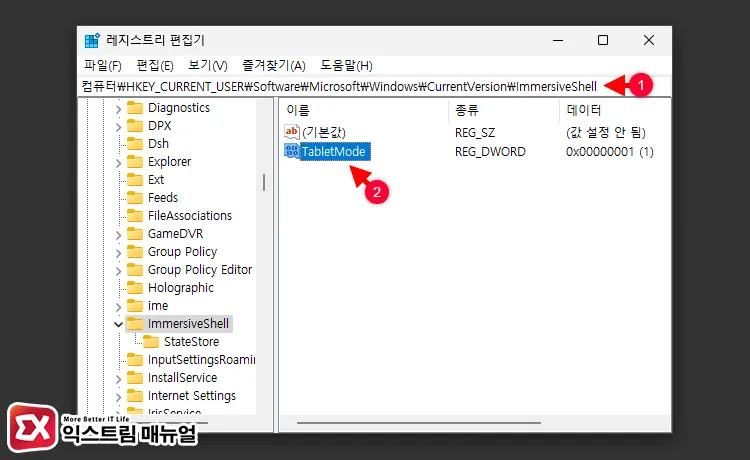Open the 편집(E) menu
750x460 pixels.
pyautogui.click(x=154, y=66)
